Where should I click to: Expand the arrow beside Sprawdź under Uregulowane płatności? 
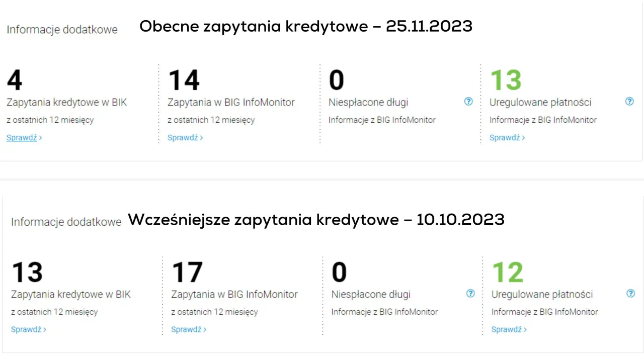point(523,137)
